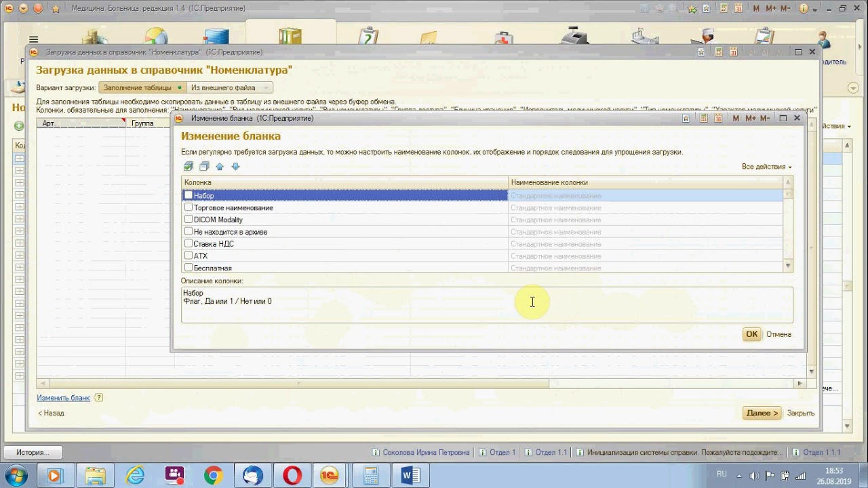Screen dimensions: 868x488
Task: Check the Не находится в архиве checkbox
Action: pyautogui.click(x=189, y=231)
